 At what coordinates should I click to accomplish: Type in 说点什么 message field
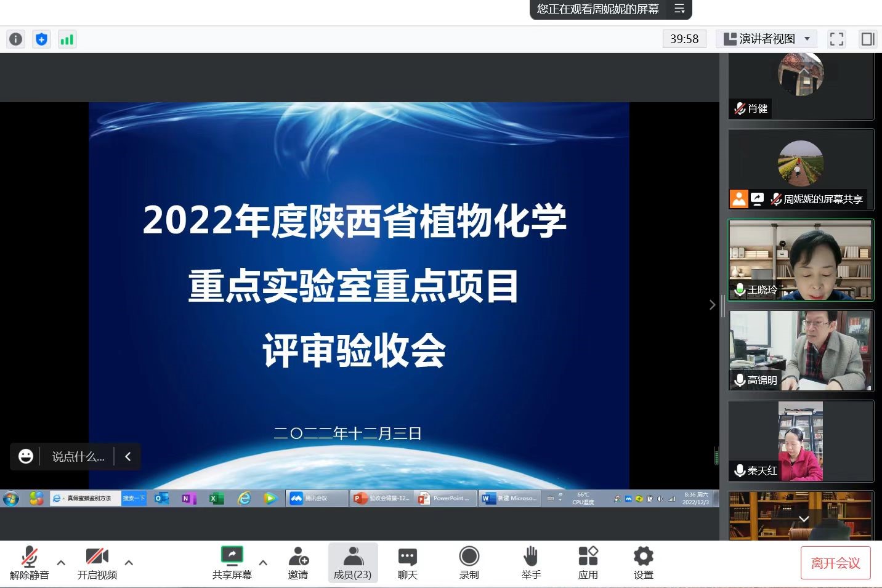point(78,457)
